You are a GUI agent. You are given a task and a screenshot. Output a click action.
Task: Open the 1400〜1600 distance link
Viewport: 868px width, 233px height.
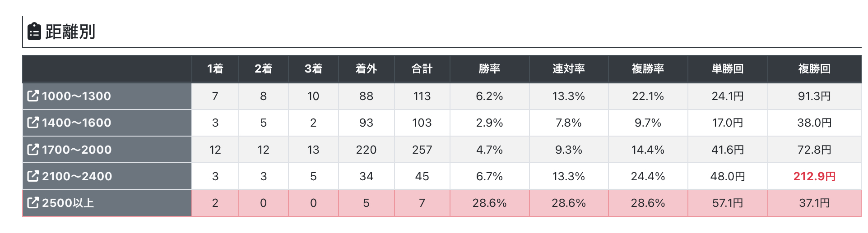pyautogui.click(x=76, y=123)
